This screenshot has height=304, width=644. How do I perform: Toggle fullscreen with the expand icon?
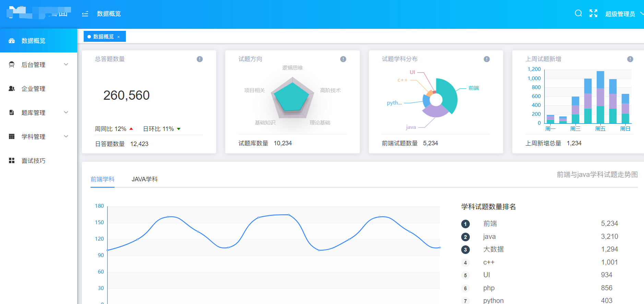tap(593, 13)
